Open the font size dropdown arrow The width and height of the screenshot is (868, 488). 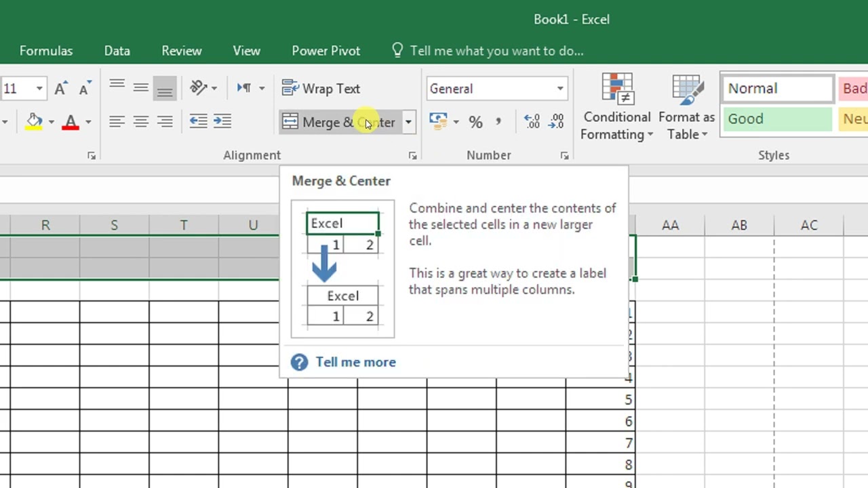pos(39,89)
